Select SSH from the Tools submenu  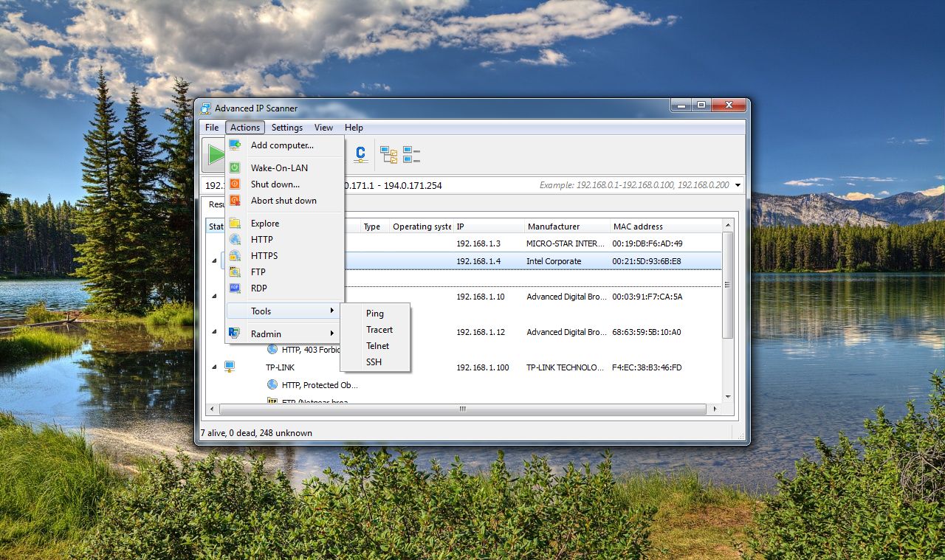pos(375,362)
